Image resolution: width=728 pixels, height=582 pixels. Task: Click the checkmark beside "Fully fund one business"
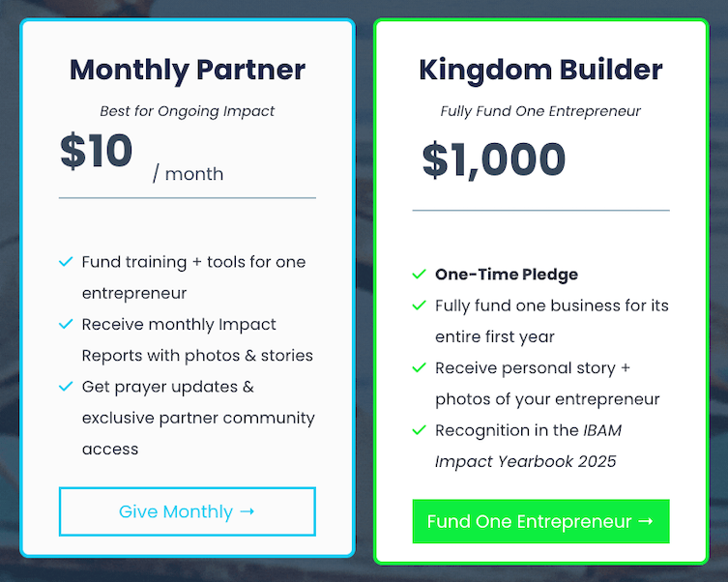[x=419, y=306]
